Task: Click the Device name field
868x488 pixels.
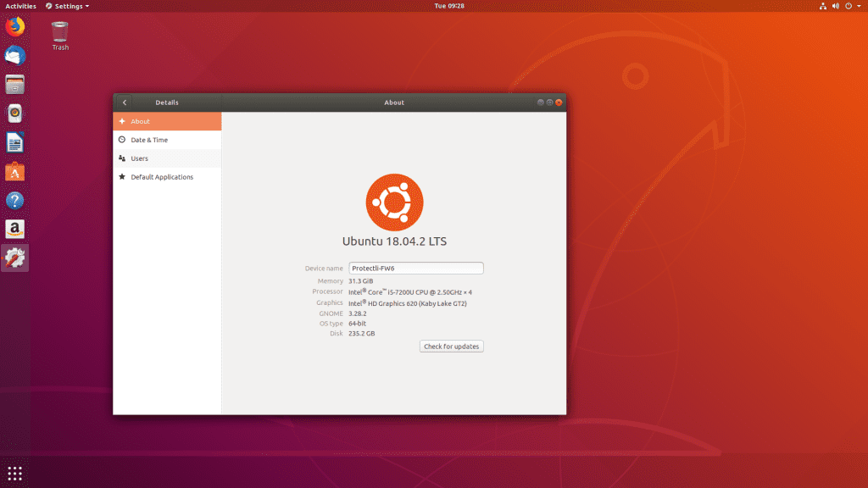Action: [415, 269]
